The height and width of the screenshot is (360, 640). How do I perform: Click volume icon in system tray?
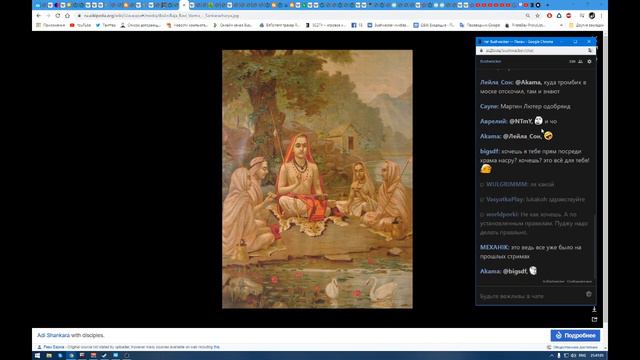tap(573, 356)
